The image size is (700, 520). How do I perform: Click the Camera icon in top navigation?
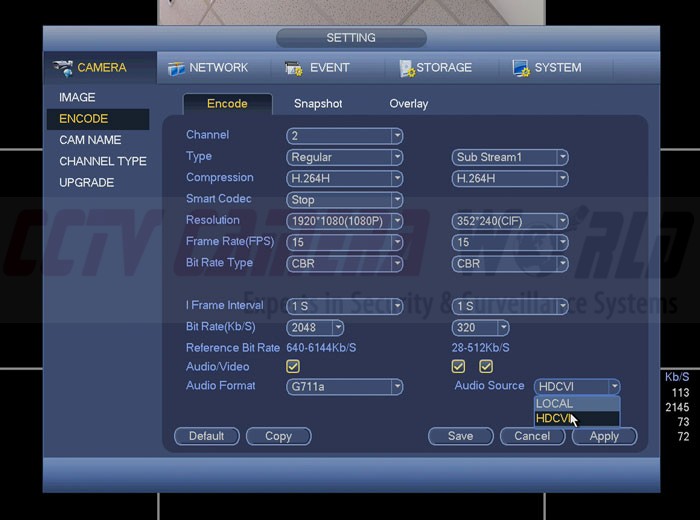[64, 68]
